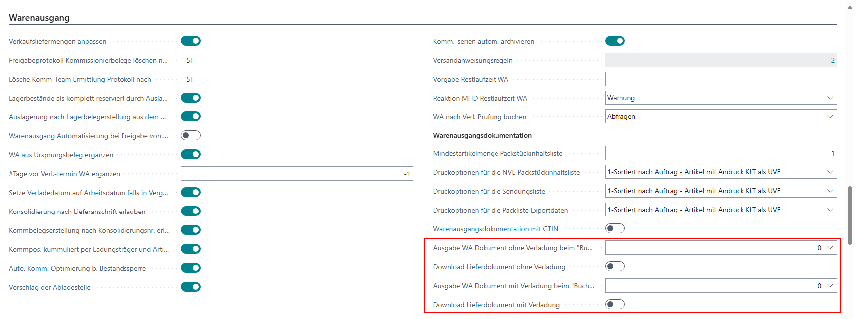The width and height of the screenshot is (868, 319).
Task: Enable Download Lieferdokument mit Verladung
Action: tap(615, 304)
